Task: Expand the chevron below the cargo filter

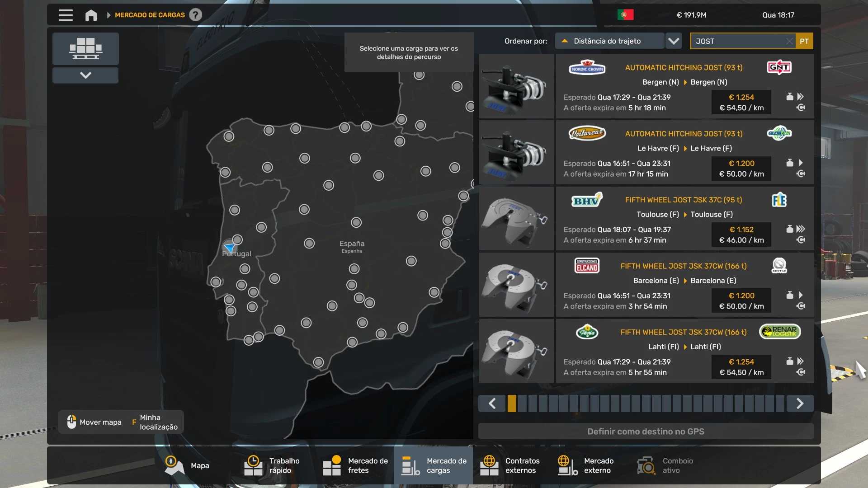Action: pos(85,75)
